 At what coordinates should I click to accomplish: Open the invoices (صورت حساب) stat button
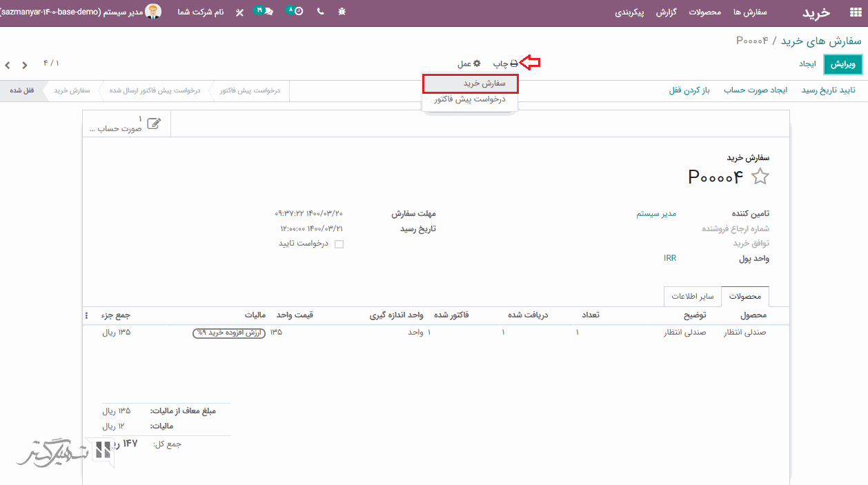click(126, 124)
